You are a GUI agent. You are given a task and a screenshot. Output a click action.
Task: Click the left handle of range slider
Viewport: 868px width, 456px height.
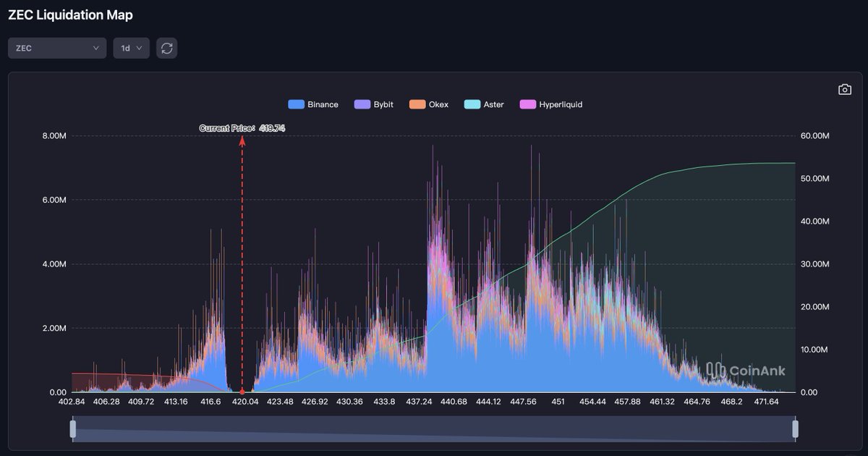click(x=72, y=428)
